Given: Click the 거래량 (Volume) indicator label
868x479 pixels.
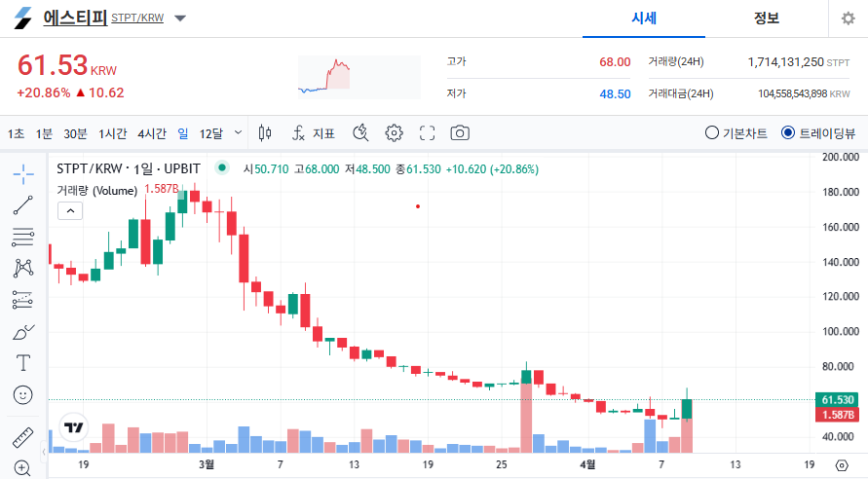Looking at the screenshot, I should coord(96,190).
